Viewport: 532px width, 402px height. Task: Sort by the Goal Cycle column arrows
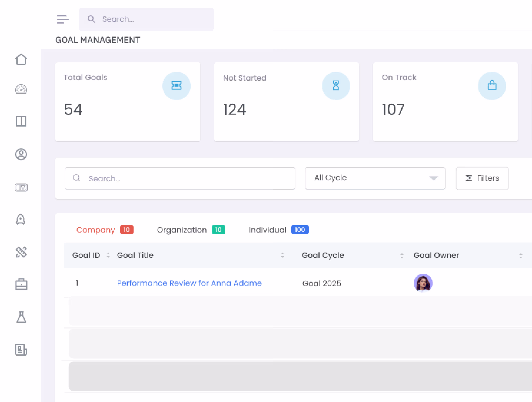(x=402, y=256)
